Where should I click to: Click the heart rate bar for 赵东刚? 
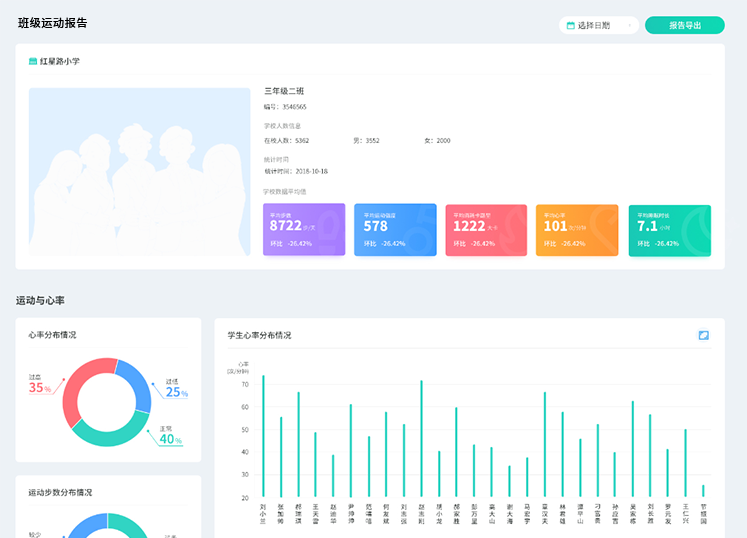pyautogui.click(x=421, y=438)
